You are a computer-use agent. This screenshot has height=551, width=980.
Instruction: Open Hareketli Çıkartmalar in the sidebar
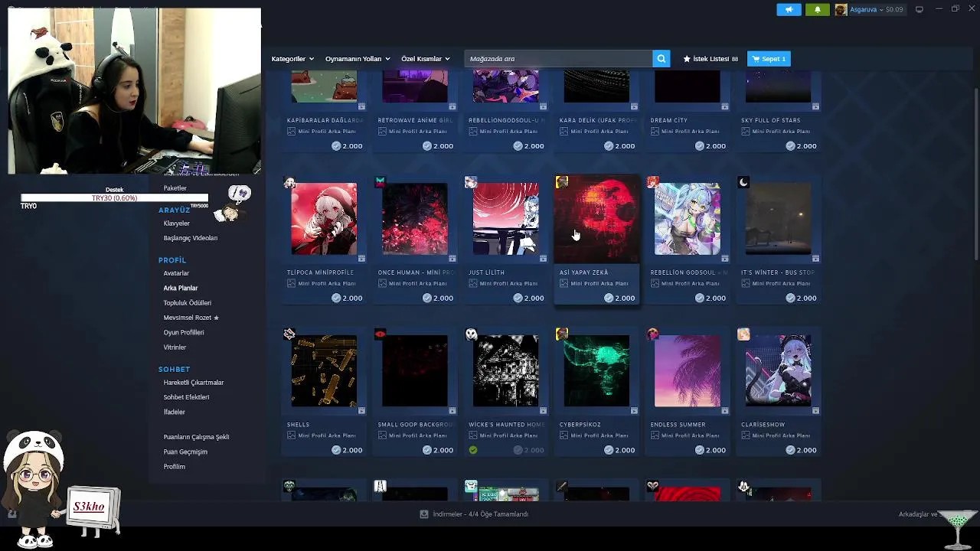pos(194,383)
